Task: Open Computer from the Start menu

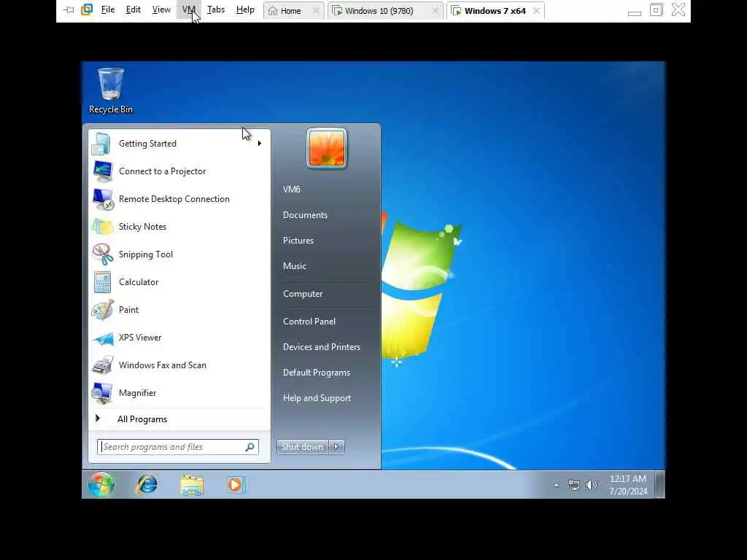Action: click(303, 294)
